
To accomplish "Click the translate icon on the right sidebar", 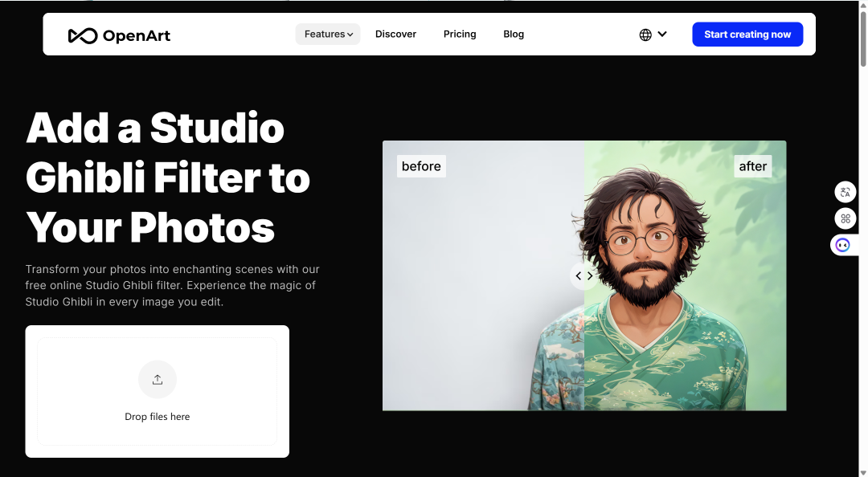I will point(845,192).
